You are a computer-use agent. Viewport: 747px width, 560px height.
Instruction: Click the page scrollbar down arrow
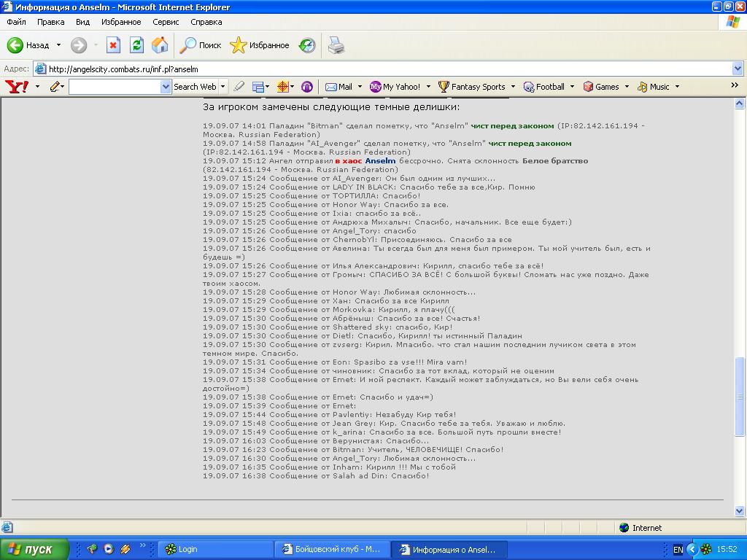[740, 511]
